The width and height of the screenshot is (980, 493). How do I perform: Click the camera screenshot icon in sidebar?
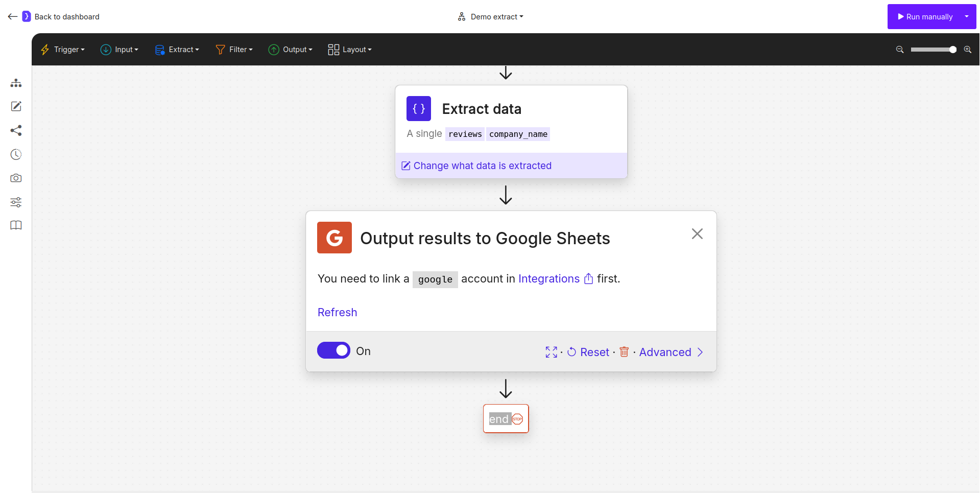click(16, 178)
